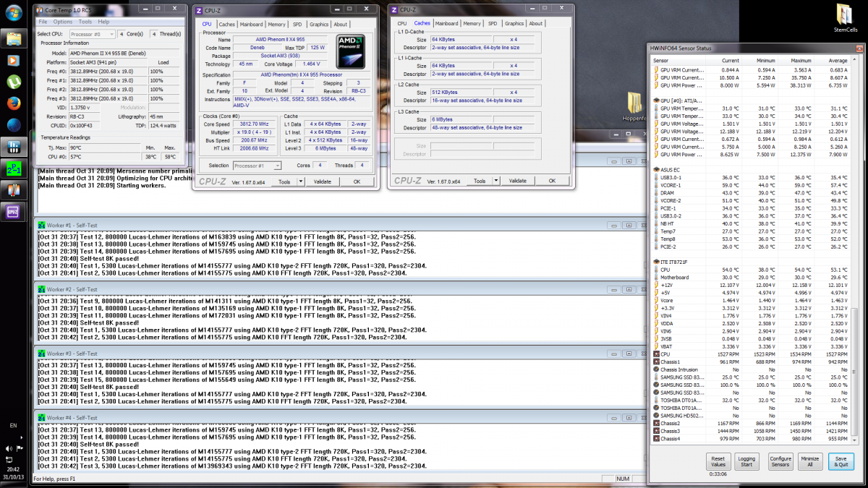Open Windows Explorer from the taskbar
The width and height of the screenshot is (868, 488).
click(13, 38)
